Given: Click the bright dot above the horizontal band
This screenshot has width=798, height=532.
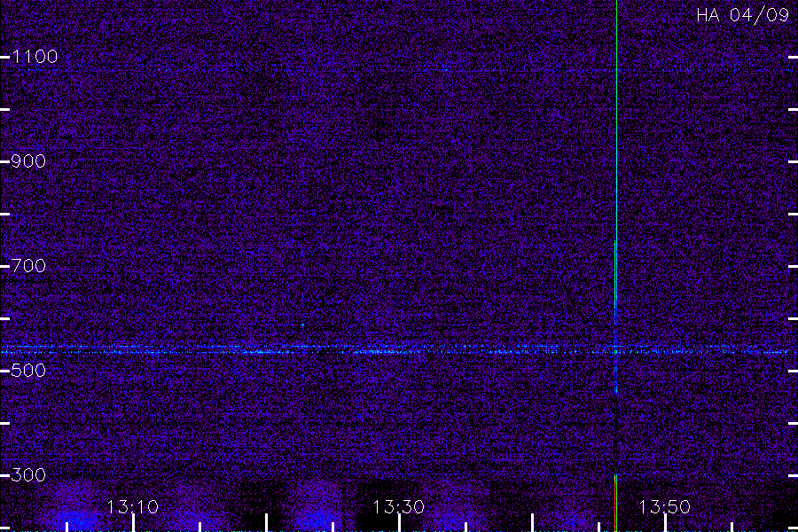Looking at the screenshot, I should pos(303,325).
